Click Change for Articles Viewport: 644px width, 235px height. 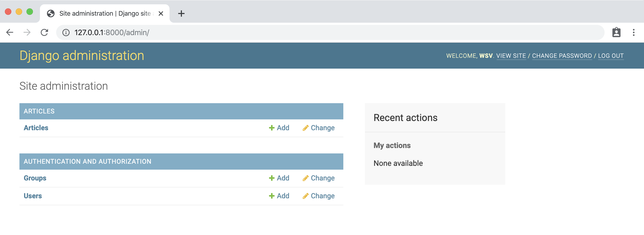(x=318, y=128)
